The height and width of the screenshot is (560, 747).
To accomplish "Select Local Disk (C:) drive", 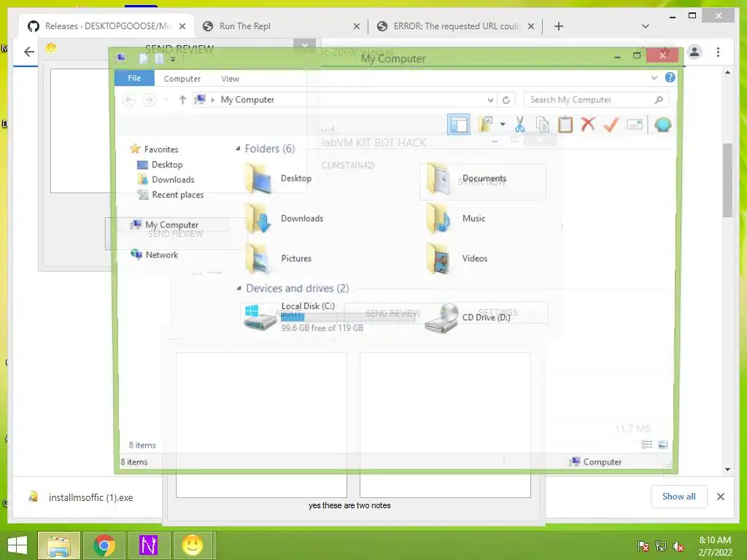I will pos(304,316).
